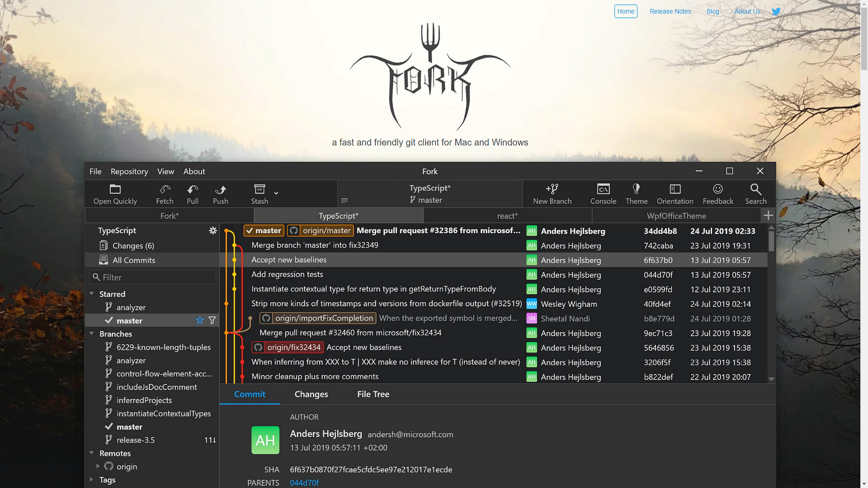Select the origin/importFixCompletion label
This screenshot has width=868, height=488.
318,318
